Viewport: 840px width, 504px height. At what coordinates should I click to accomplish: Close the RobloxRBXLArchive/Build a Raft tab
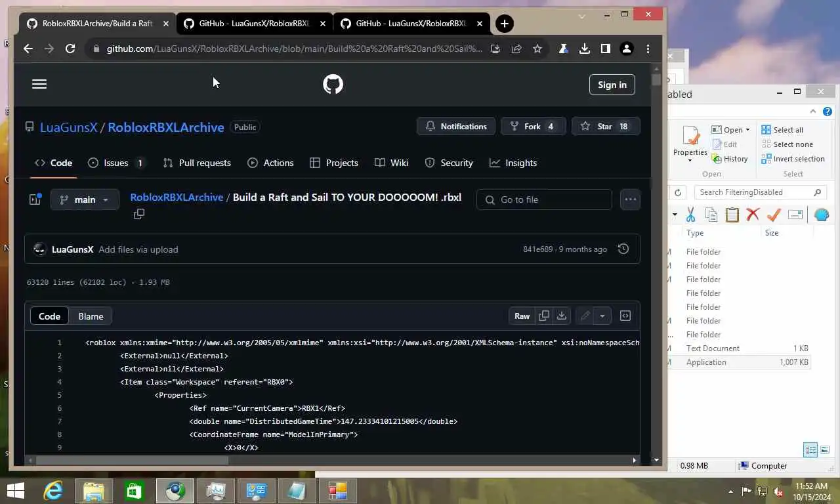[x=165, y=24]
